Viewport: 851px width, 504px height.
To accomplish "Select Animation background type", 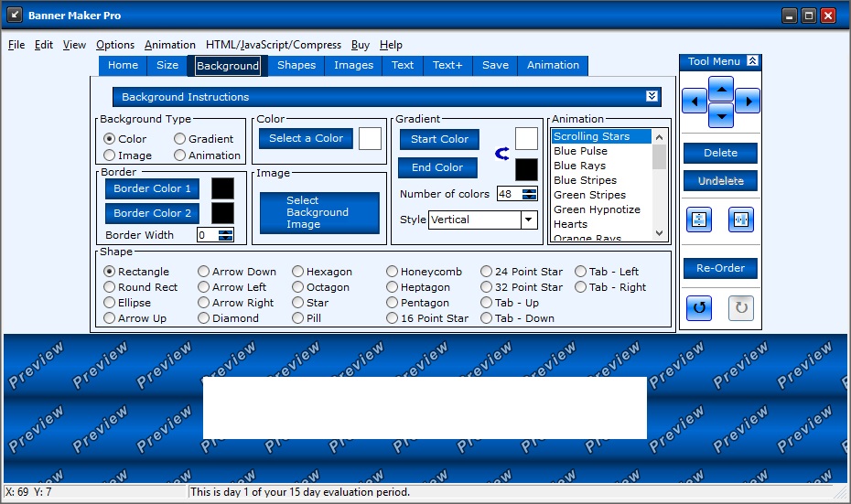I will coord(208,155).
